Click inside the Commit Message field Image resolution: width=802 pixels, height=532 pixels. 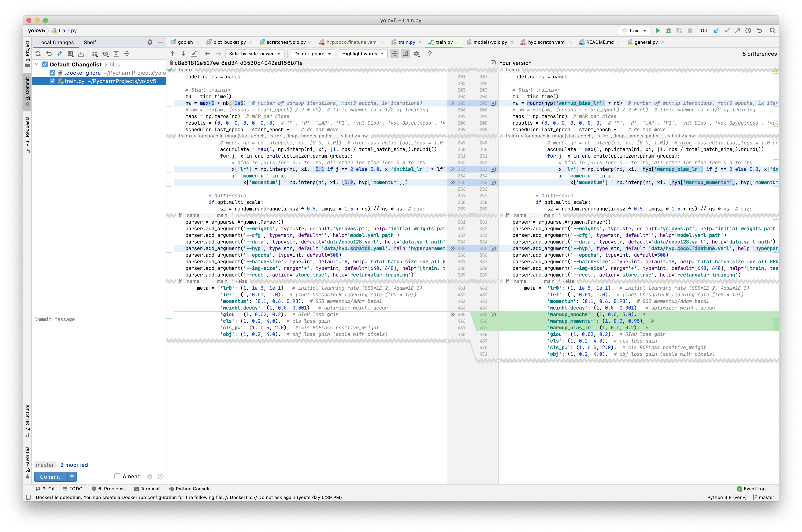[98, 373]
